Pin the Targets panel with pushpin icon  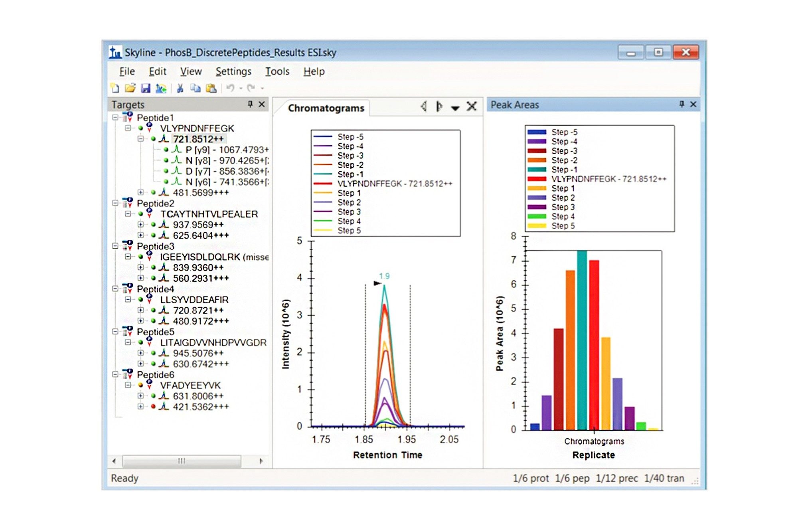pyautogui.click(x=250, y=104)
